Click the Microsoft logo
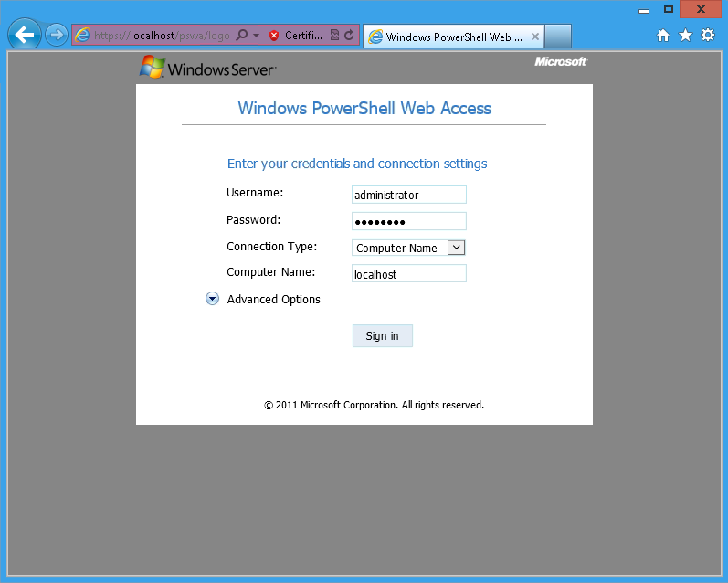This screenshot has height=583, width=728. click(x=561, y=62)
